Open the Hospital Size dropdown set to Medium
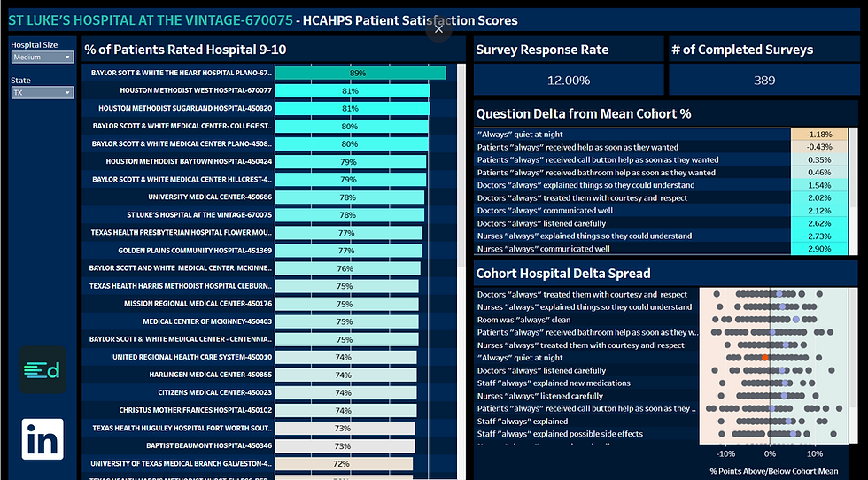 (x=43, y=57)
